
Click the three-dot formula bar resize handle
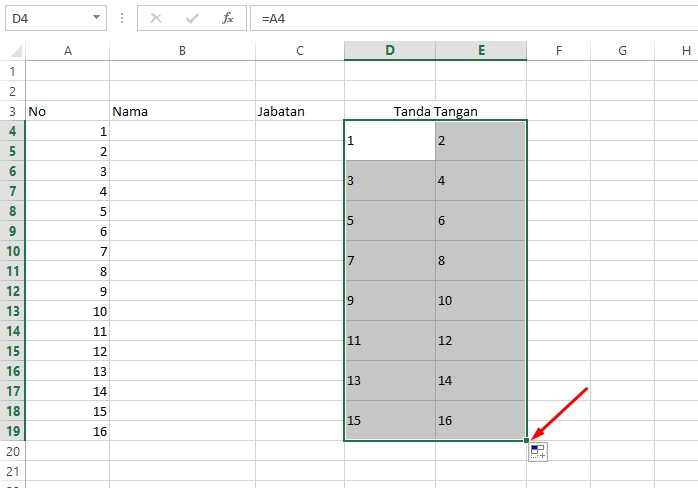122,18
